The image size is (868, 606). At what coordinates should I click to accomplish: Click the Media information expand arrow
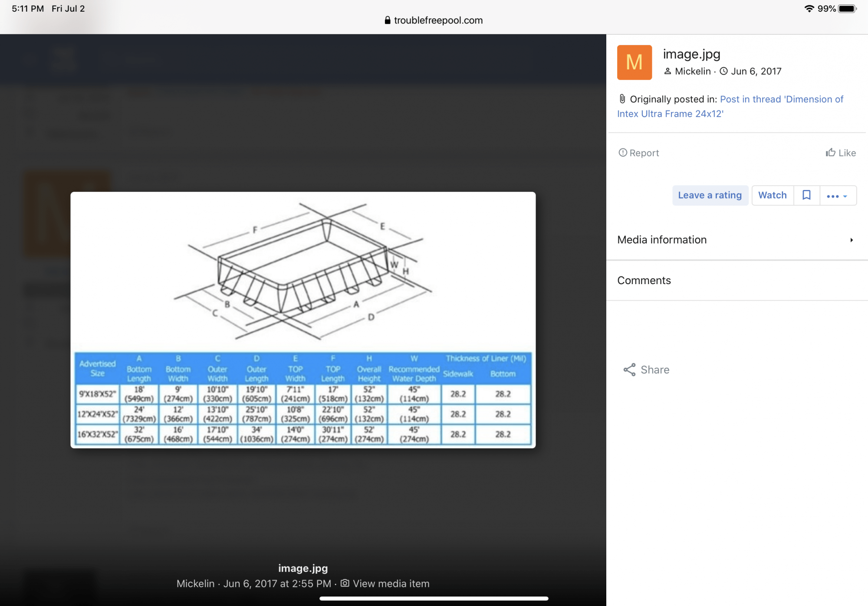pyautogui.click(x=852, y=240)
